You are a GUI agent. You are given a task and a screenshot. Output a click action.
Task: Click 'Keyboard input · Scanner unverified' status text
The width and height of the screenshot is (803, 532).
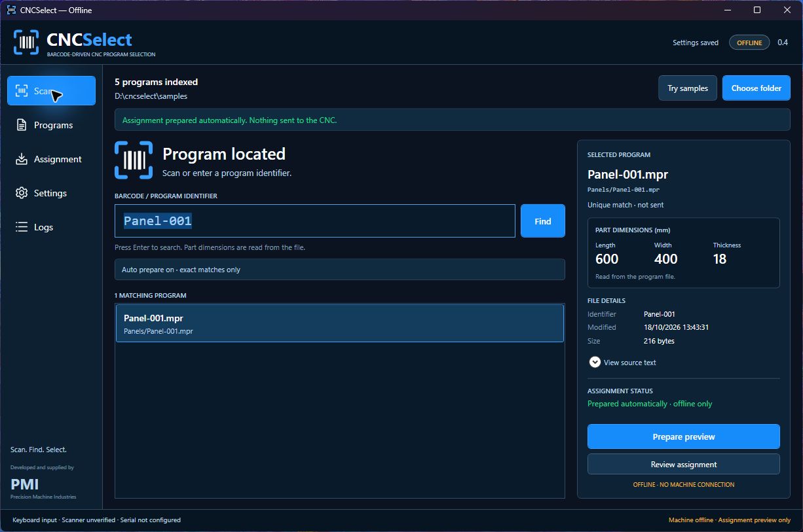(x=96, y=520)
